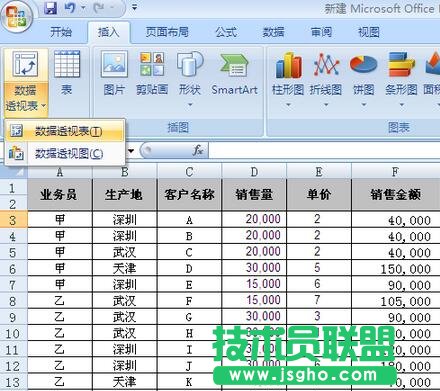Undo the last action

point(70,8)
